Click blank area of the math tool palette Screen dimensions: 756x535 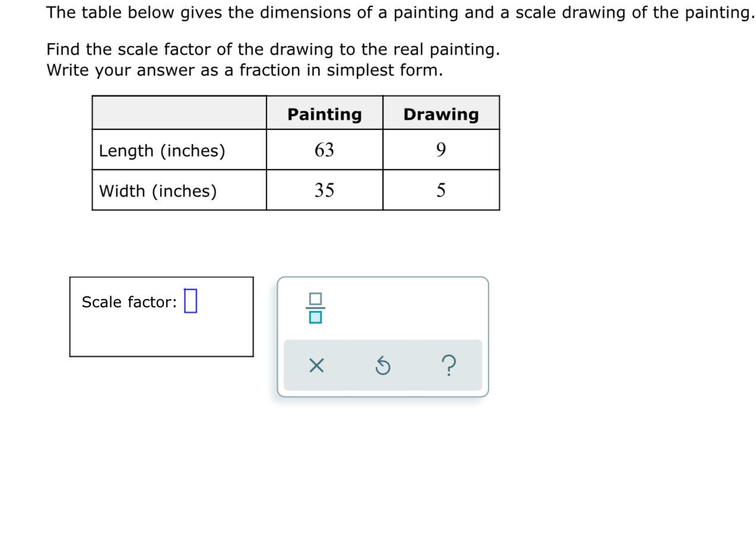(x=416, y=308)
